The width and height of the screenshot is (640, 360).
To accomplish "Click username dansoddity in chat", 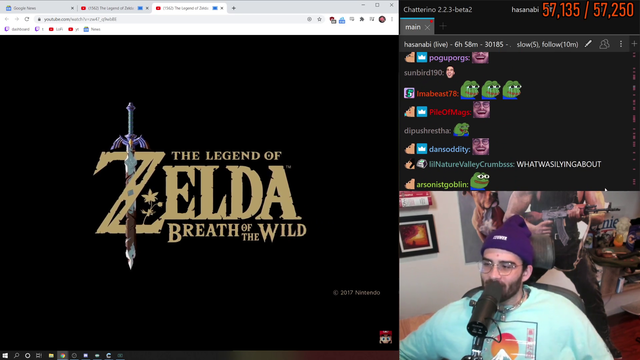I will [x=450, y=149].
